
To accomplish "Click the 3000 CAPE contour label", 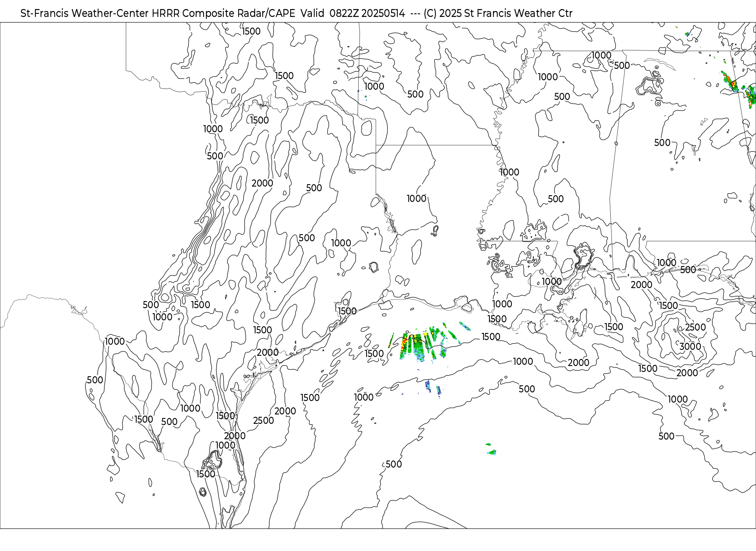I will tap(690, 346).
